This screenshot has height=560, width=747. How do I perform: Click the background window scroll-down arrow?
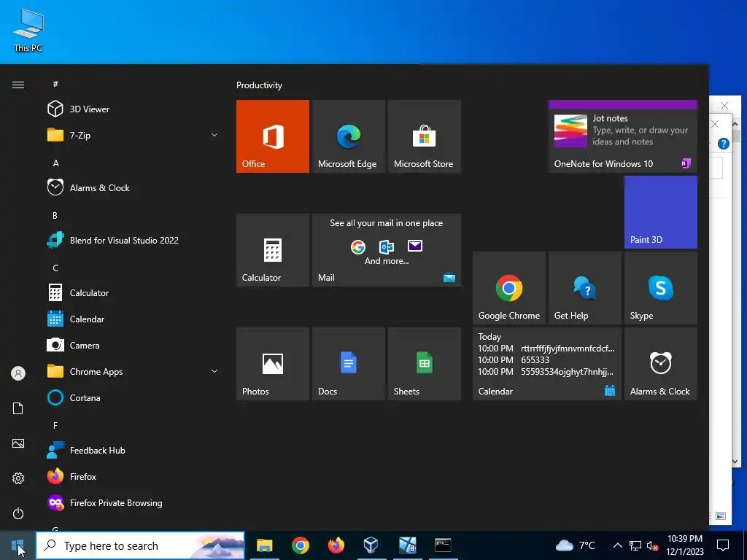(x=735, y=461)
